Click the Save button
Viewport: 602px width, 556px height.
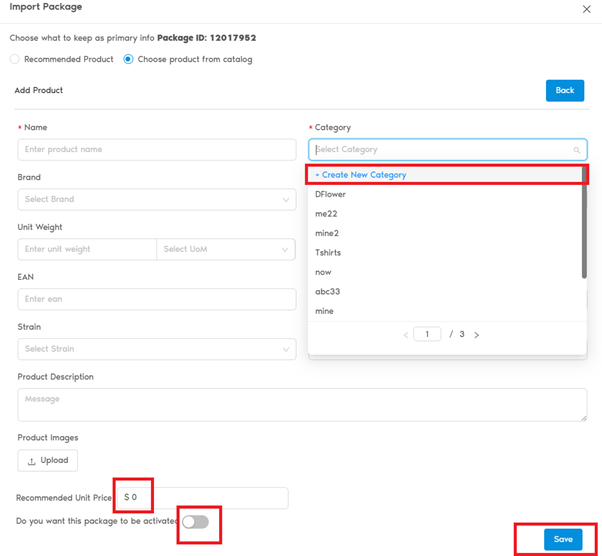pos(563,539)
